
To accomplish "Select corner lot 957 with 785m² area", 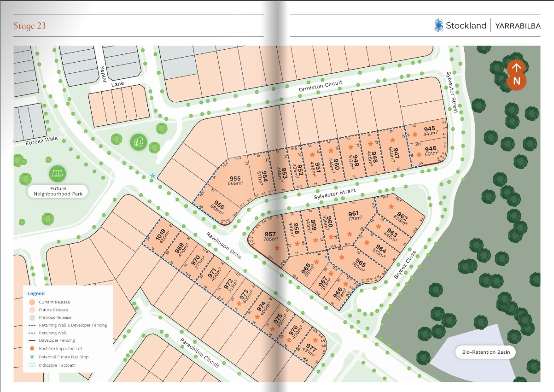I will (270, 236).
